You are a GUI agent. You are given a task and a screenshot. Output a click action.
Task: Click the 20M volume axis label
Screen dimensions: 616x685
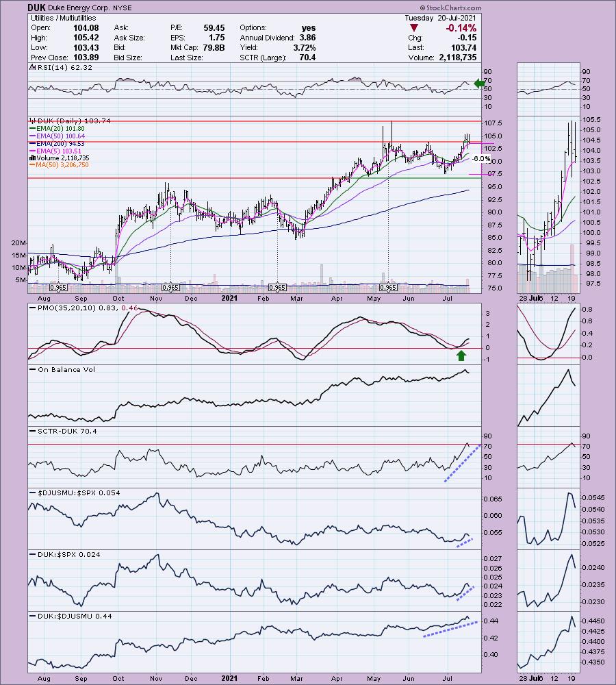coord(18,243)
